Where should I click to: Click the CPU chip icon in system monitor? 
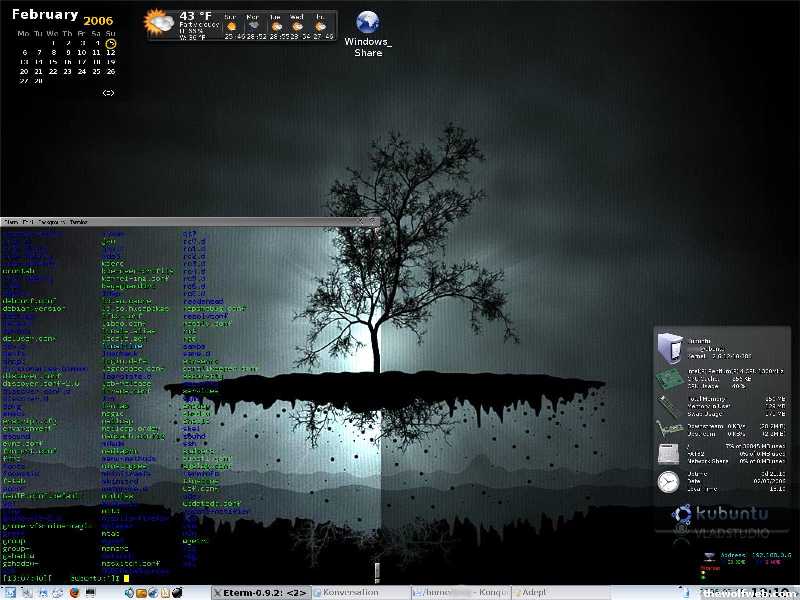tap(667, 378)
